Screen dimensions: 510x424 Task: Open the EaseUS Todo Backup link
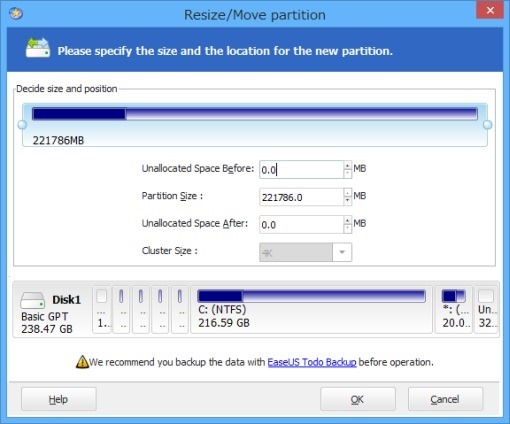(312, 362)
